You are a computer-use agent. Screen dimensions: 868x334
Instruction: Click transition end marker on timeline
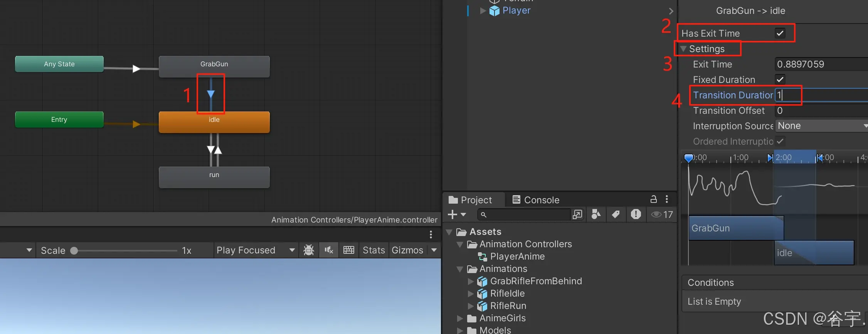[819, 158]
